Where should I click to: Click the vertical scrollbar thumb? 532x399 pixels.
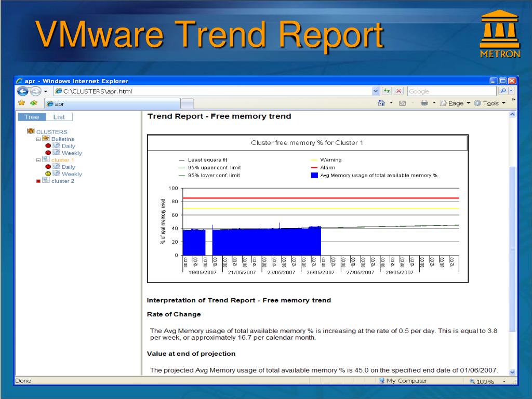(512, 249)
